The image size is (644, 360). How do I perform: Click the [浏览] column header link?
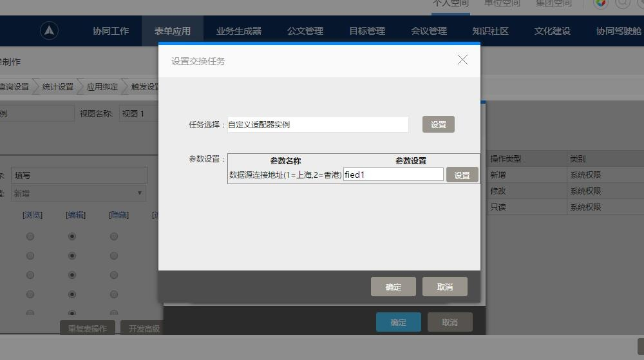tap(32, 214)
